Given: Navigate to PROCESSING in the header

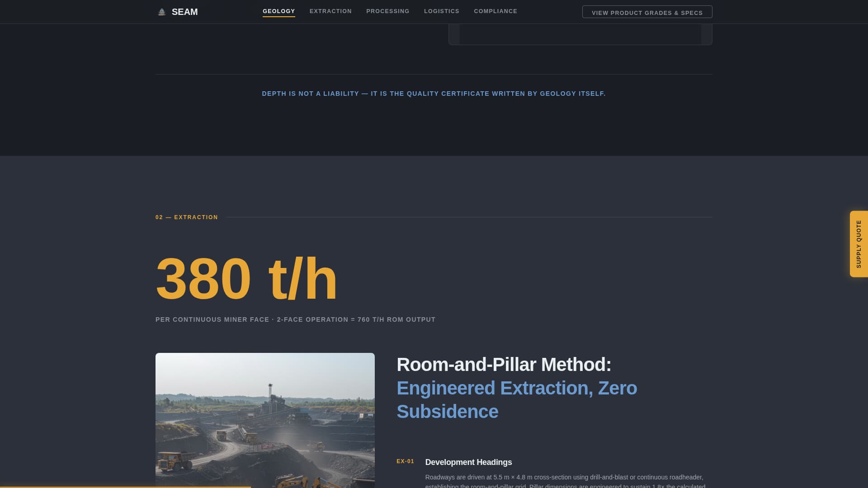Looking at the screenshot, I should (387, 11).
